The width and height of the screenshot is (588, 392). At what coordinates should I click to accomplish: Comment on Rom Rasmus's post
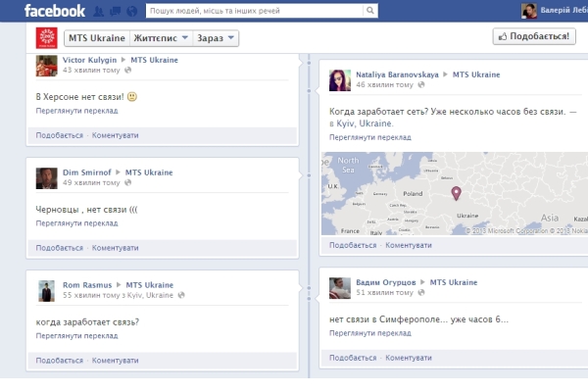click(x=115, y=361)
